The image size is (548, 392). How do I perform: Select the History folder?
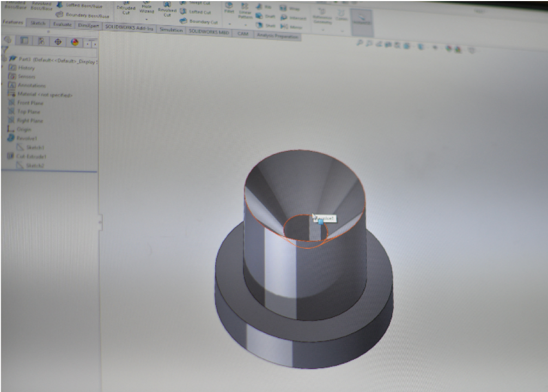click(x=22, y=68)
